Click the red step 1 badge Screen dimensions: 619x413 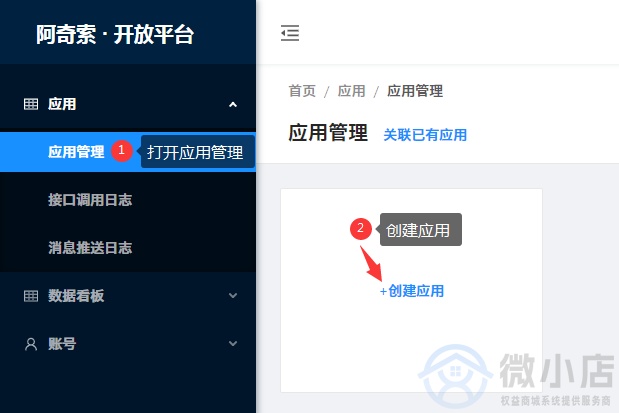click(x=122, y=151)
